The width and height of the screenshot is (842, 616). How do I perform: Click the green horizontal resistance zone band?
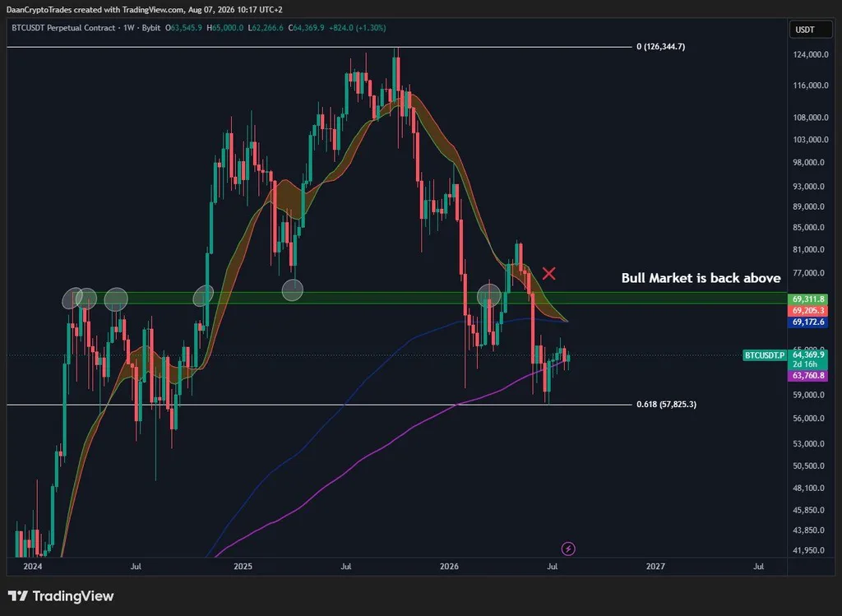pyautogui.click(x=397, y=298)
